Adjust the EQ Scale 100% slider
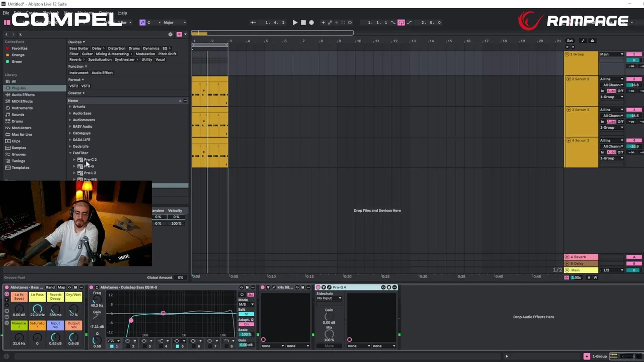Image resolution: width=644 pixels, height=362 pixels. (246, 335)
